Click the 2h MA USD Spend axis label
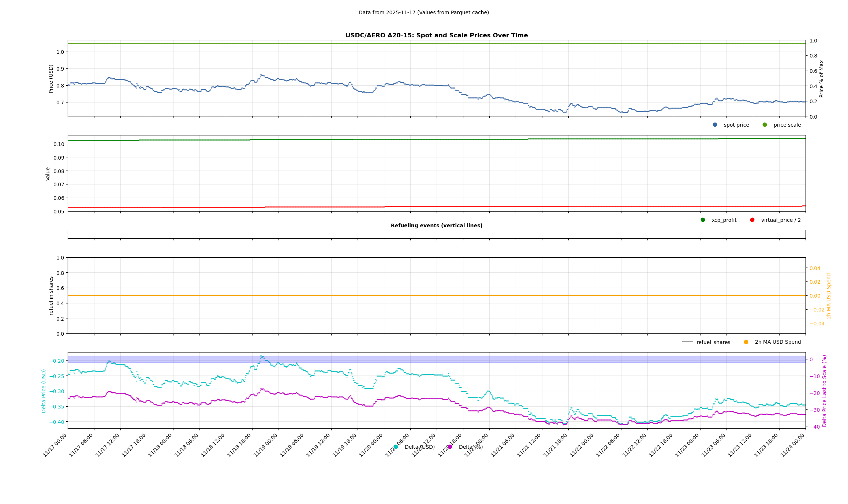Screen dimensions: 848x504 click(x=829, y=296)
